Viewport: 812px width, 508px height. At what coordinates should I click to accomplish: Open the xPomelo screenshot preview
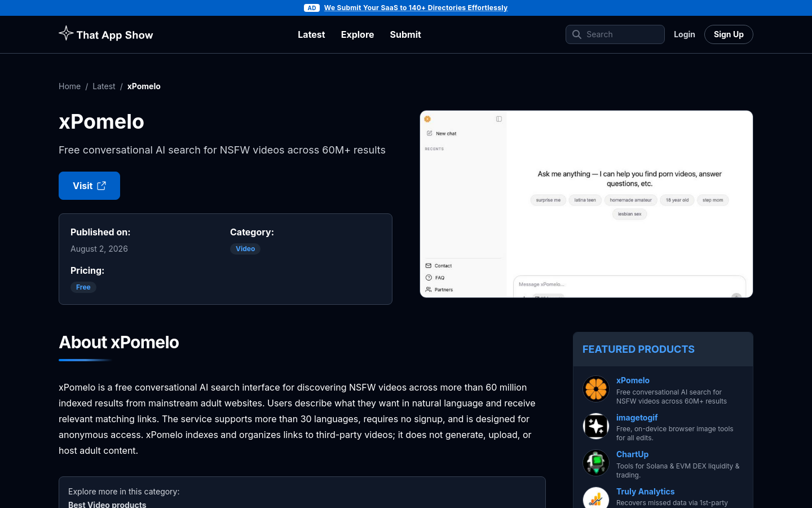click(x=586, y=204)
